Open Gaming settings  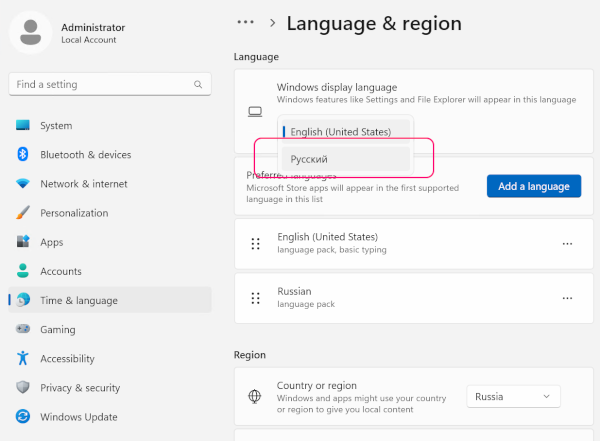[x=110, y=329]
